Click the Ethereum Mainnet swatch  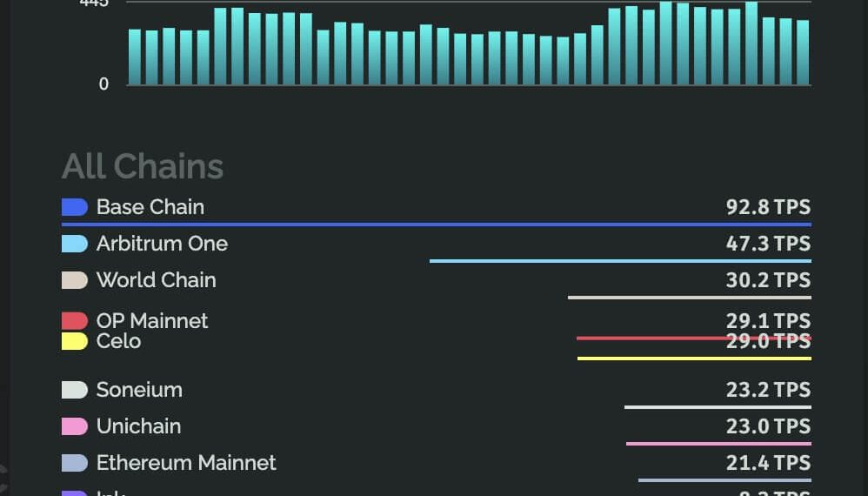(x=75, y=463)
